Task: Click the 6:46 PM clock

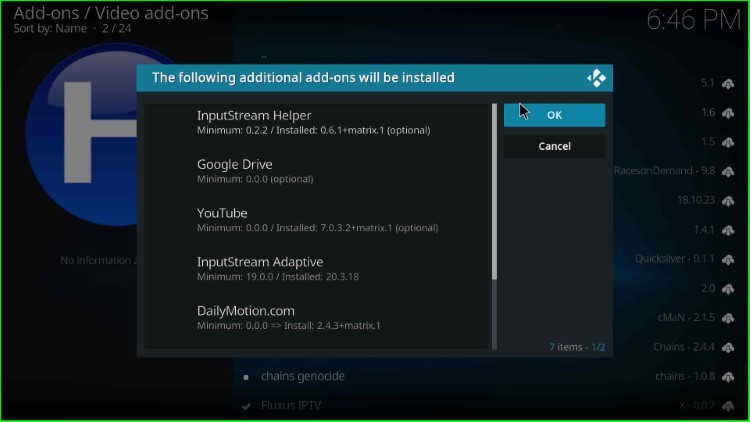Action: (694, 20)
